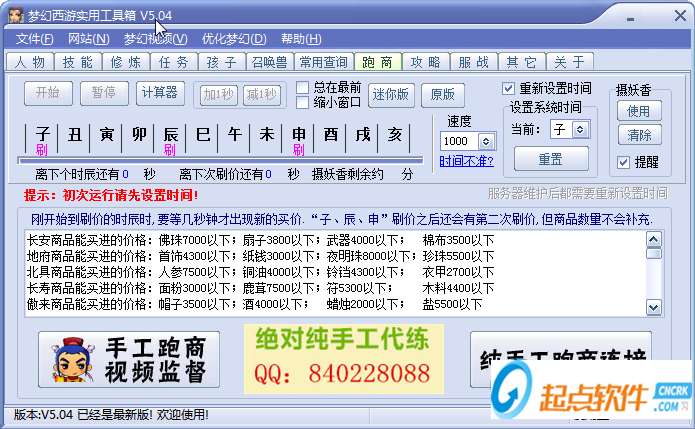The image size is (695, 429).
Task: Switch to the 技能 tab
Action: [78, 62]
